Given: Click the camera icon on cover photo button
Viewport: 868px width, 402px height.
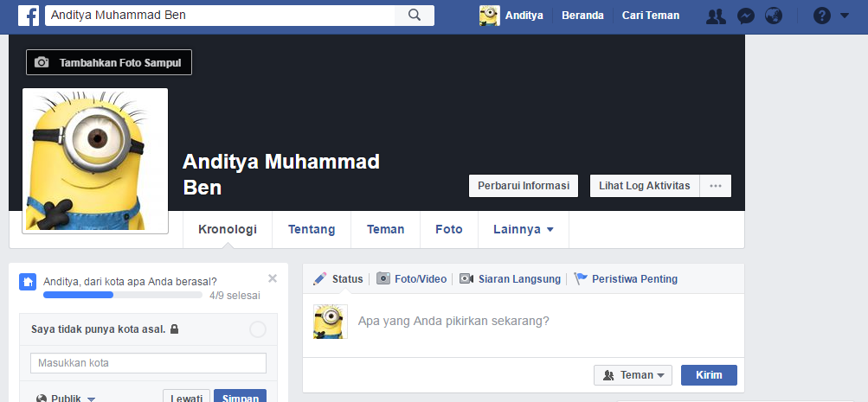Looking at the screenshot, I should coord(42,62).
